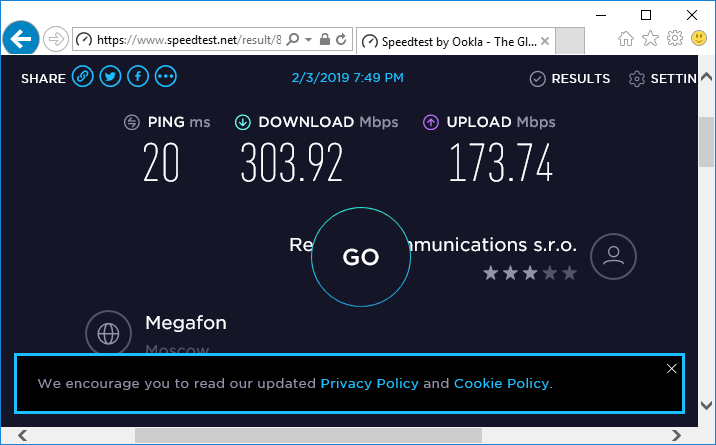Open the Privacy Policy link
This screenshot has height=445, width=716.
369,383
